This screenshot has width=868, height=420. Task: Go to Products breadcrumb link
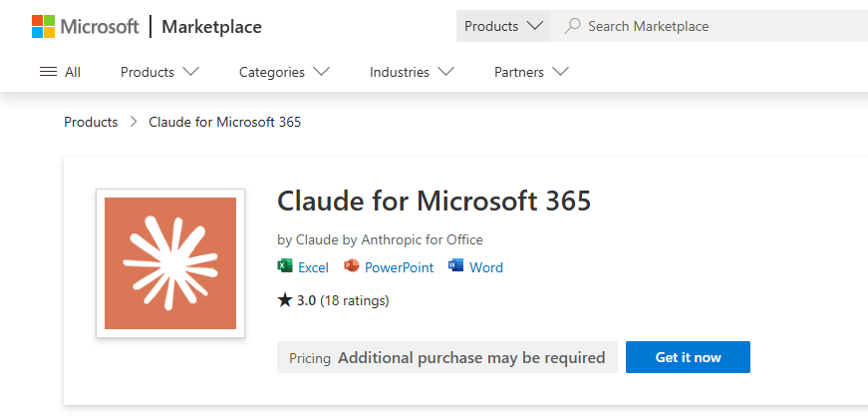coord(91,122)
